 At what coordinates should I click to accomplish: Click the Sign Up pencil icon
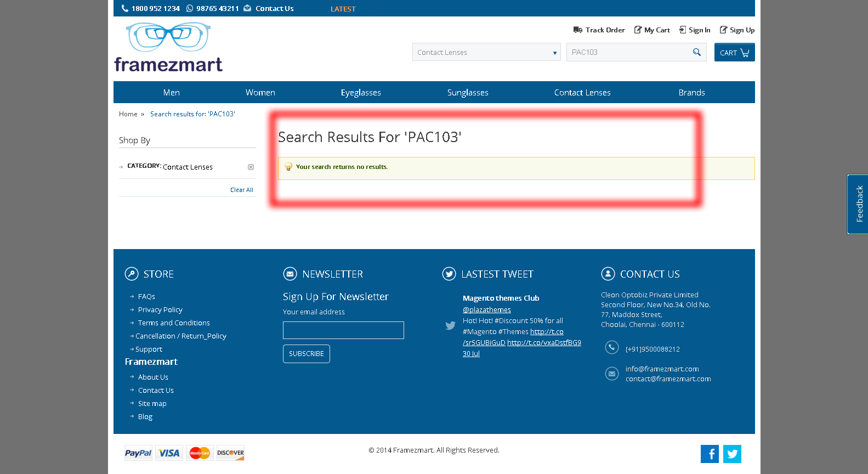[723, 30]
